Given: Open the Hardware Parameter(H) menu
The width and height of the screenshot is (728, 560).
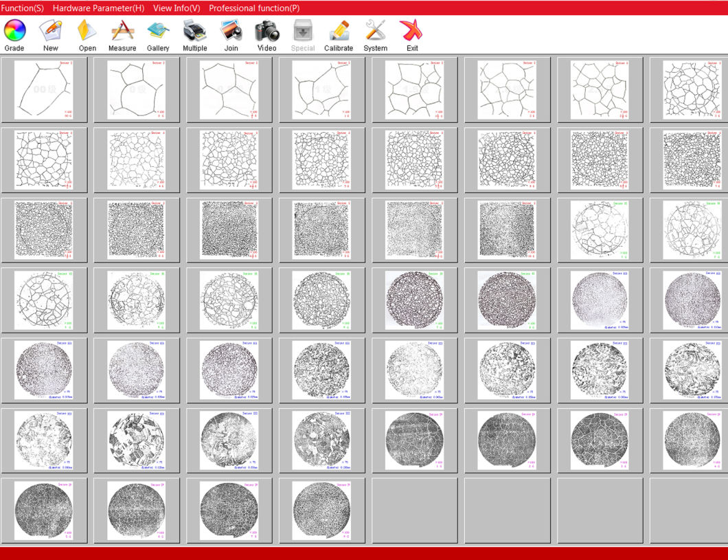Looking at the screenshot, I should [98, 8].
